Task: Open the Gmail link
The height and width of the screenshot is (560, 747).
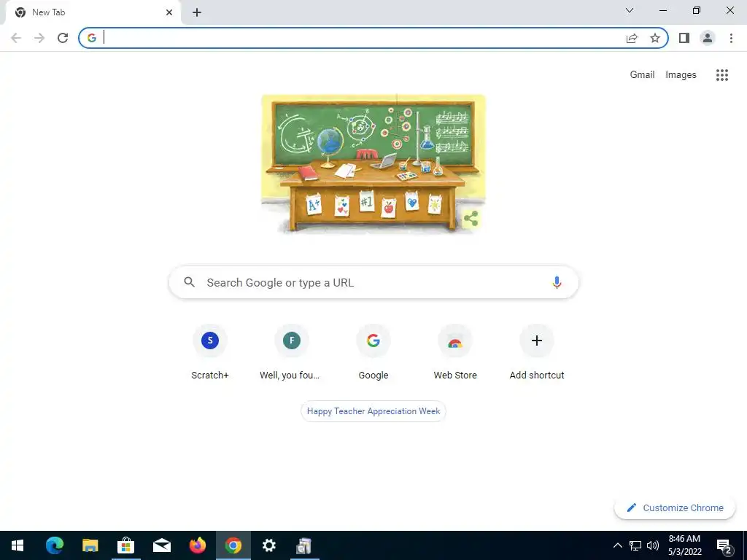Action: pyautogui.click(x=642, y=75)
